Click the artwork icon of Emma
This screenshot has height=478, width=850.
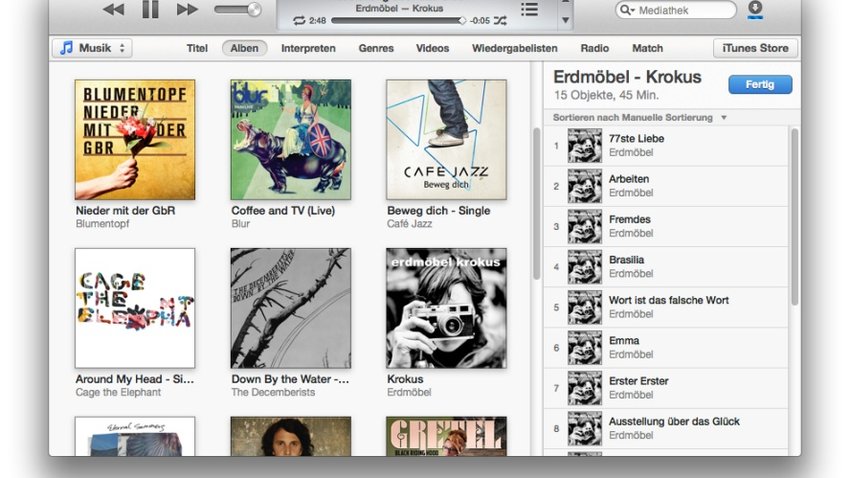pyautogui.click(x=584, y=348)
